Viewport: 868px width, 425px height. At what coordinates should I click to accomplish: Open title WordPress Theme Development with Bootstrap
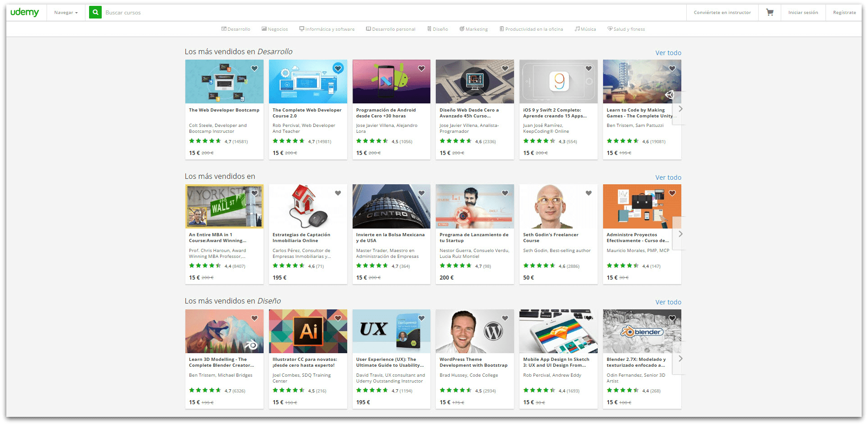(x=473, y=362)
